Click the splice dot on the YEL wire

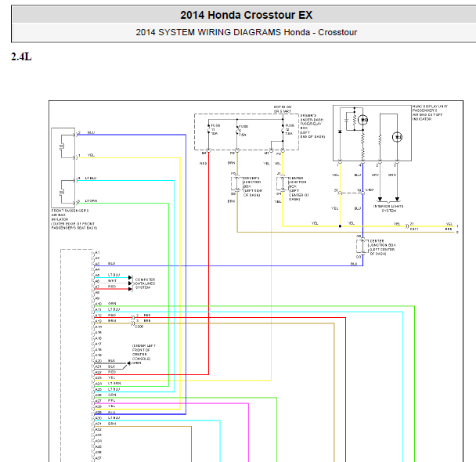tap(340, 226)
